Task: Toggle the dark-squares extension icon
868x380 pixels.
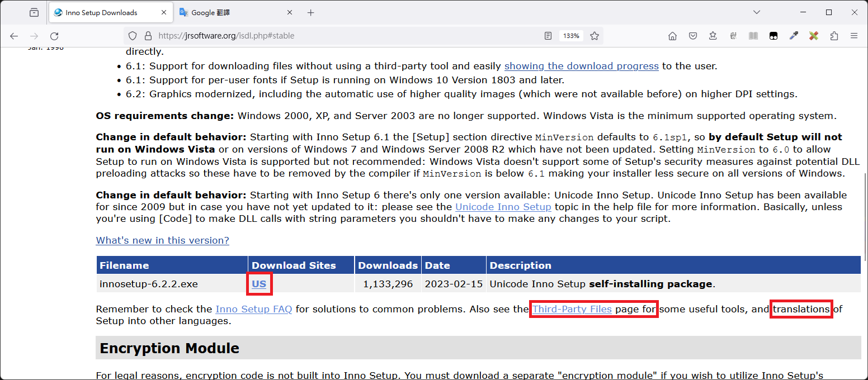Action: click(x=773, y=36)
